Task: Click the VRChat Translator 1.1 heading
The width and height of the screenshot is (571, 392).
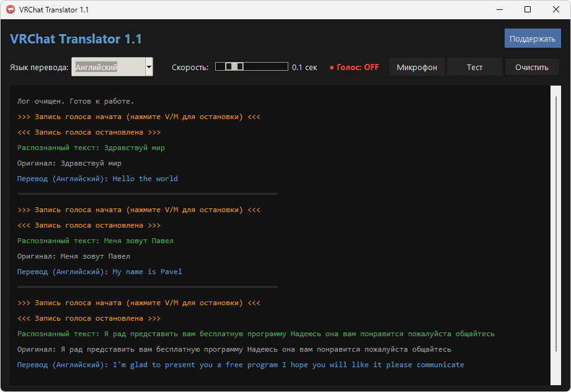Action: [x=76, y=39]
